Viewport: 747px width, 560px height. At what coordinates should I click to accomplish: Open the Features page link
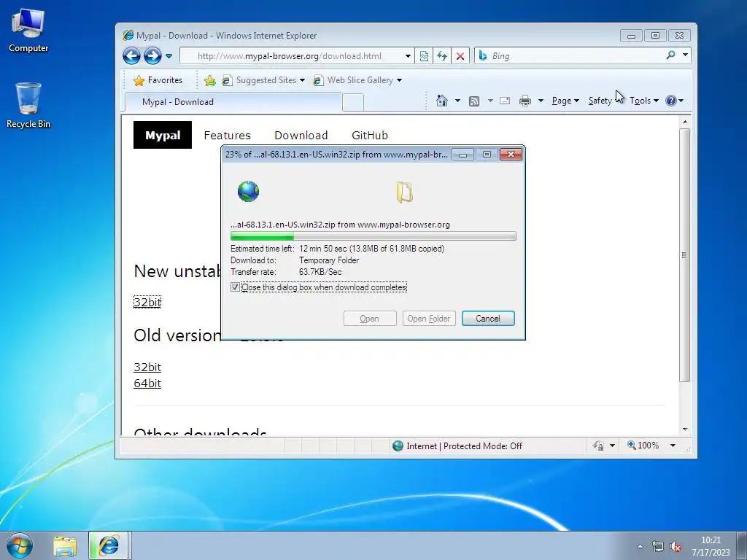(228, 135)
